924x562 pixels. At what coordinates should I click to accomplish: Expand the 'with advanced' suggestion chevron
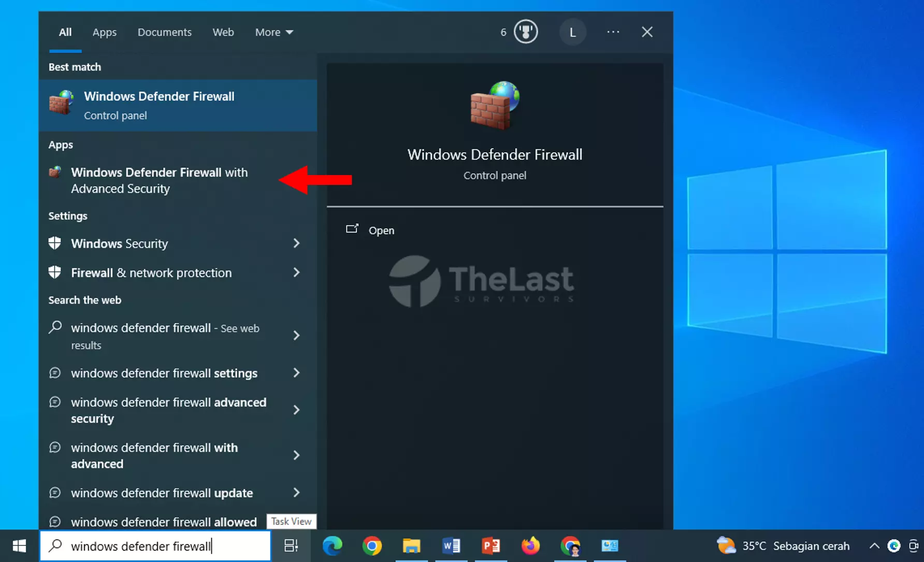tap(296, 455)
